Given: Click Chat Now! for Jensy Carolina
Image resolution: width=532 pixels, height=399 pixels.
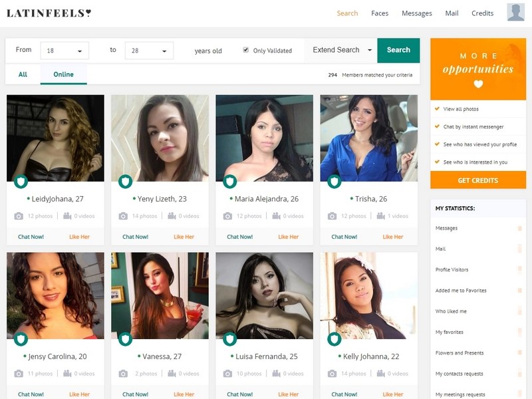Looking at the screenshot, I should point(31,394).
